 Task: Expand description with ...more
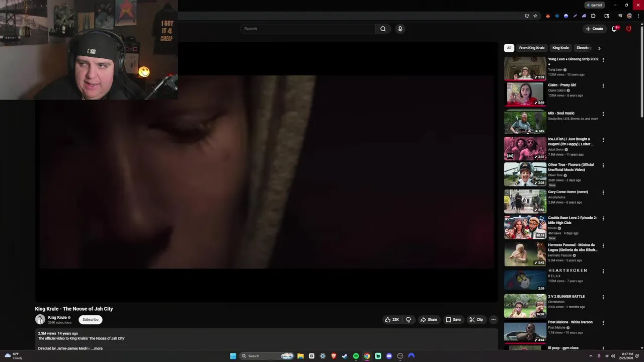[x=97, y=348]
